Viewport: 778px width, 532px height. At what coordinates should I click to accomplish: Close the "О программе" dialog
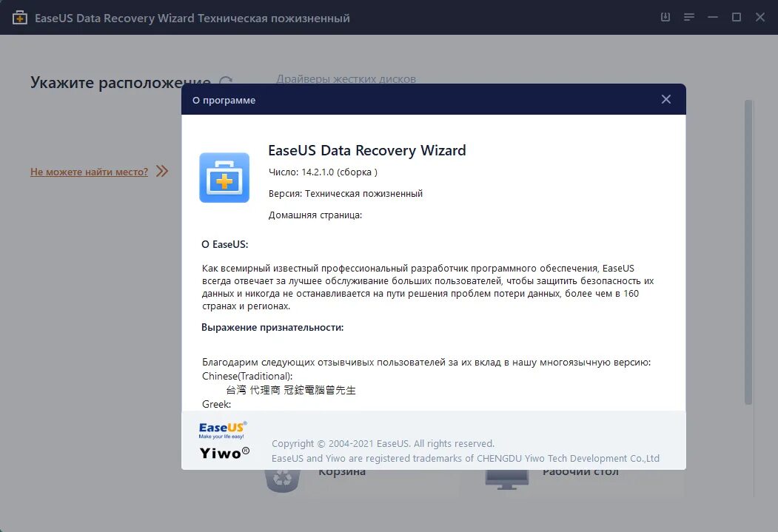click(x=666, y=99)
